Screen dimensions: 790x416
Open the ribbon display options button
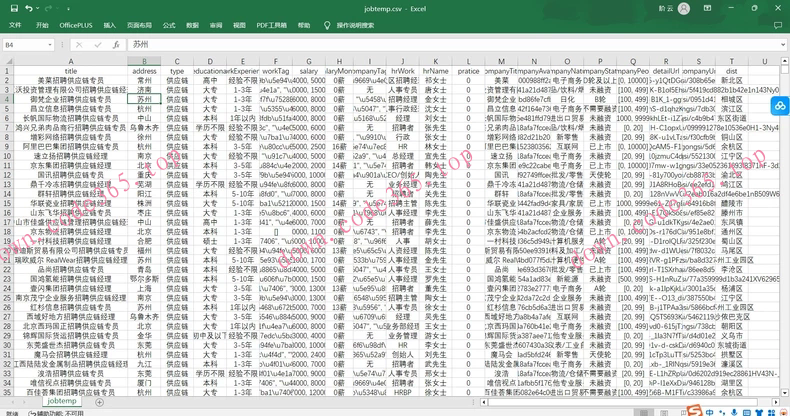[707, 9]
